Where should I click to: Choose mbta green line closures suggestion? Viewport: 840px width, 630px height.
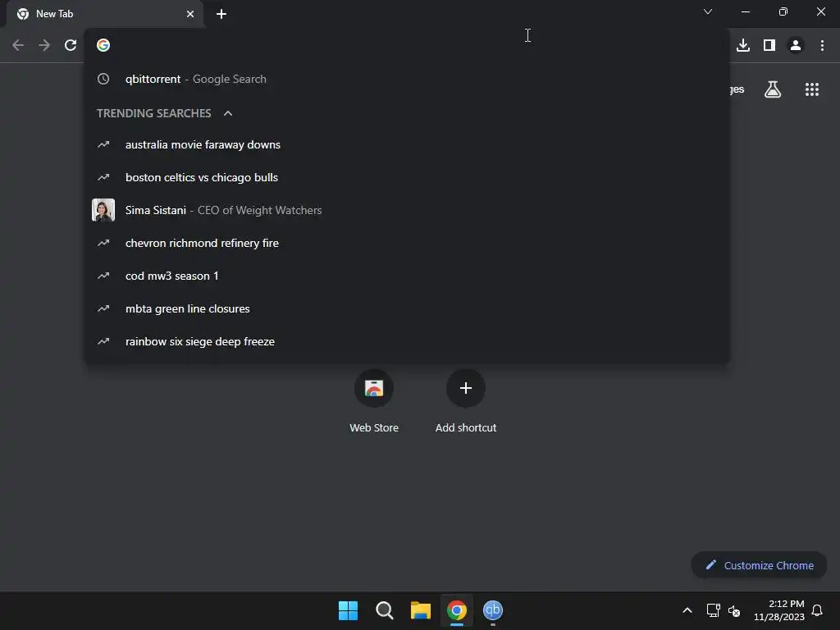[x=407, y=308]
